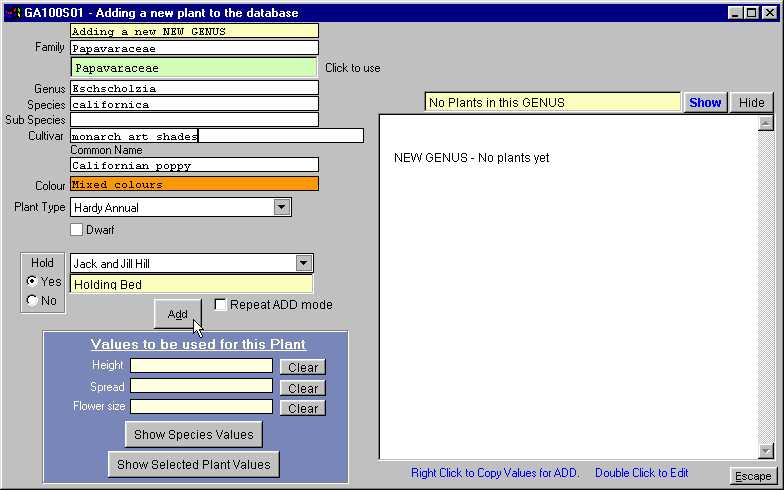
Task: Click the application icon in the title bar
Action: point(12,13)
